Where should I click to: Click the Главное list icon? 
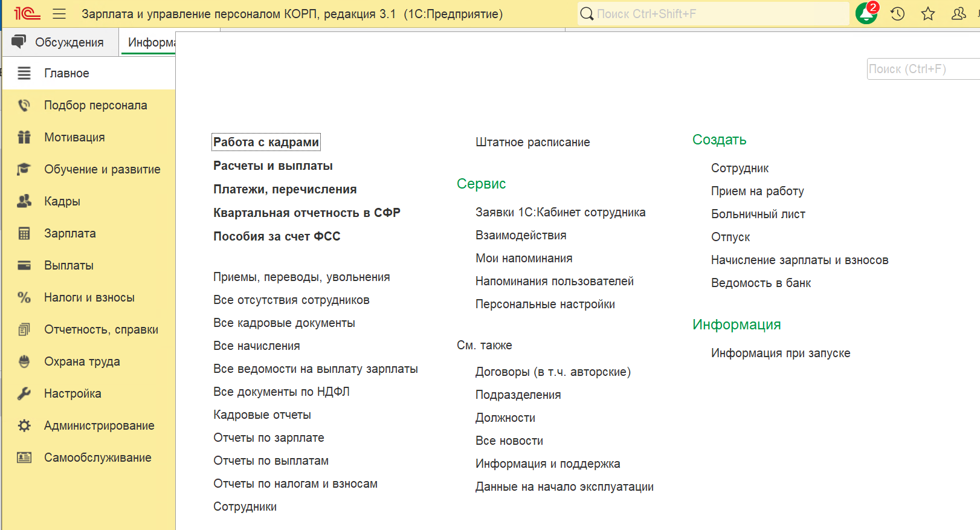pyautogui.click(x=24, y=73)
